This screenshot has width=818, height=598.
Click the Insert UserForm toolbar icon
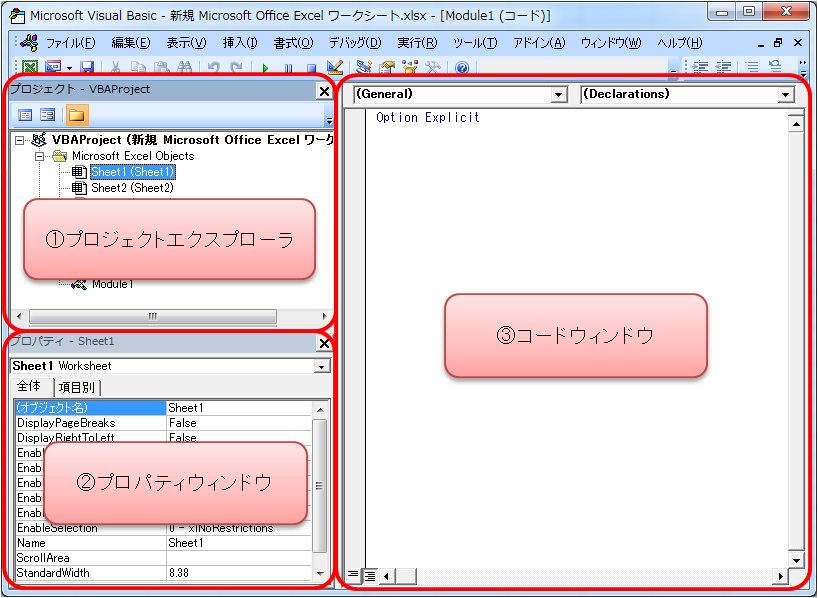pos(53,68)
